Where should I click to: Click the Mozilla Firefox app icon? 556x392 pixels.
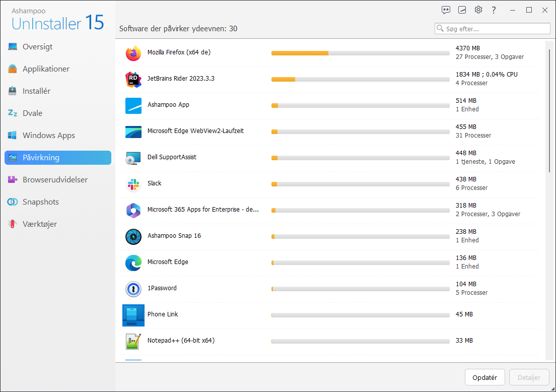point(133,53)
